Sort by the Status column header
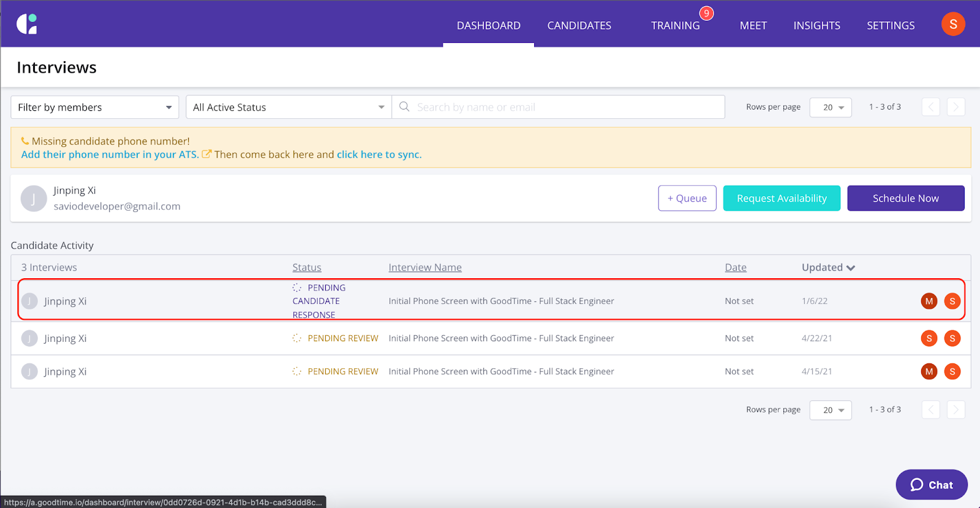The height and width of the screenshot is (508, 980). click(307, 267)
